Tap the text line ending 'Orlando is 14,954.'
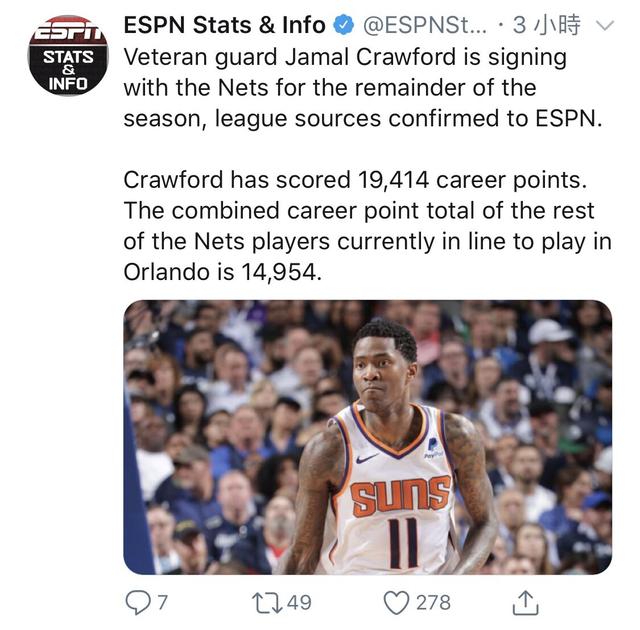This screenshot has height=630, width=640. coord(223,272)
